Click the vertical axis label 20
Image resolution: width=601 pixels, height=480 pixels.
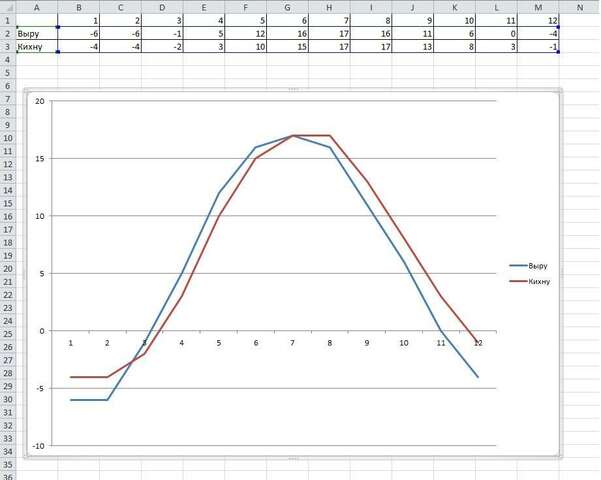(40, 101)
